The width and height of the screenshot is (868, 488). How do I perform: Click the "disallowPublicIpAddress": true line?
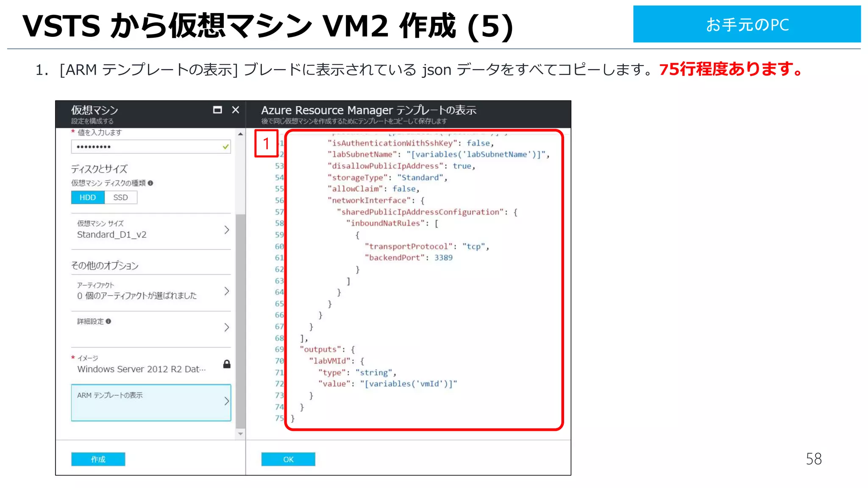pyautogui.click(x=401, y=166)
